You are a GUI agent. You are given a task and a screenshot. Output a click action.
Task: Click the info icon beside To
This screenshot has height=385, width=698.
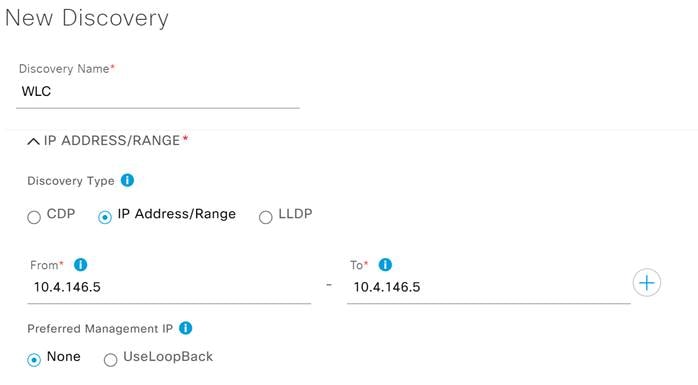point(385,265)
